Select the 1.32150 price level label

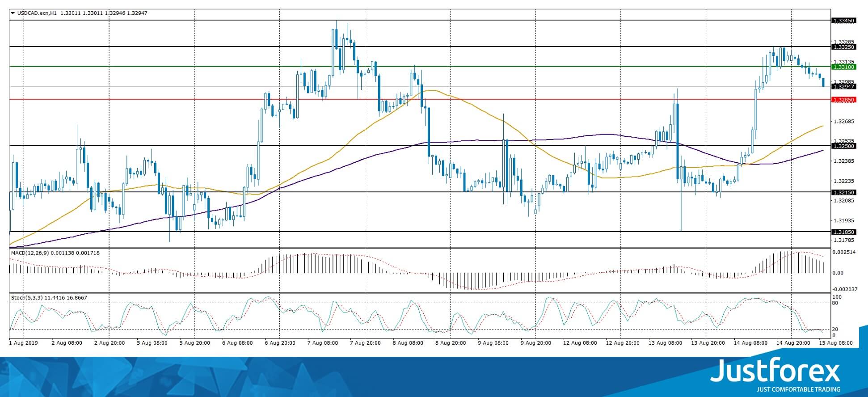point(843,193)
